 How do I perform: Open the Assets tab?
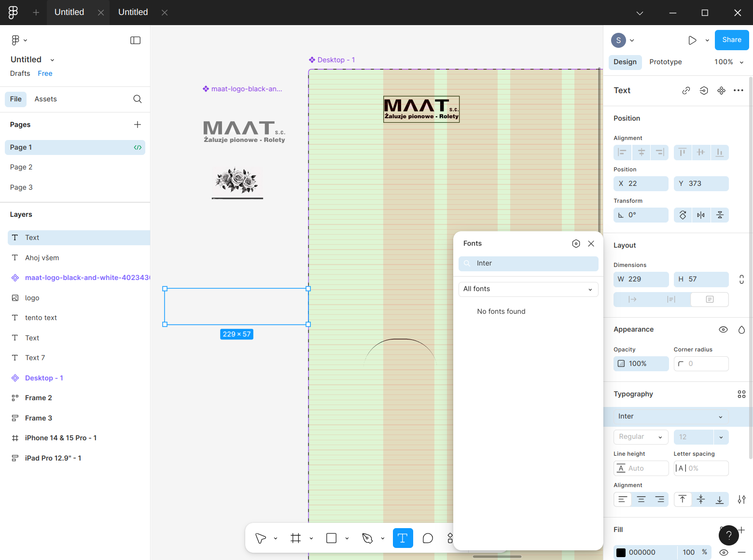[45, 99]
